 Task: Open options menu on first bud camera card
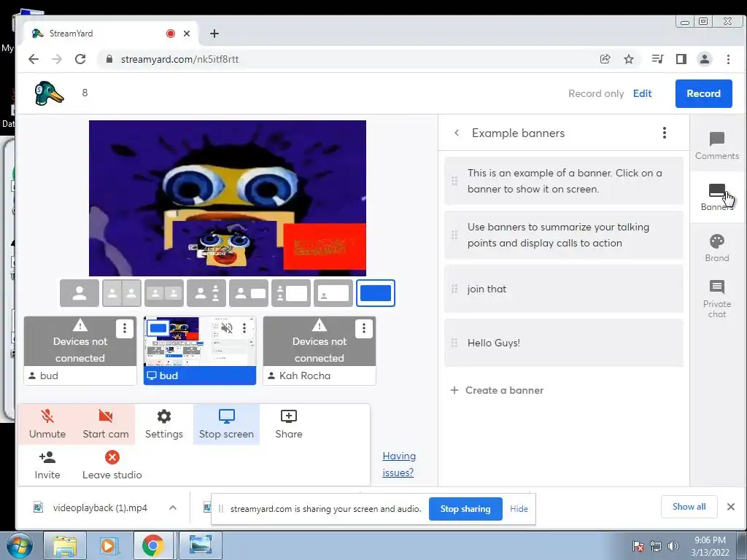124,328
